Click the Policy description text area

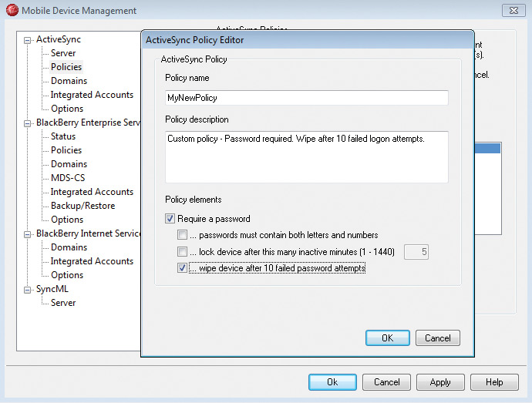pos(307,157)
